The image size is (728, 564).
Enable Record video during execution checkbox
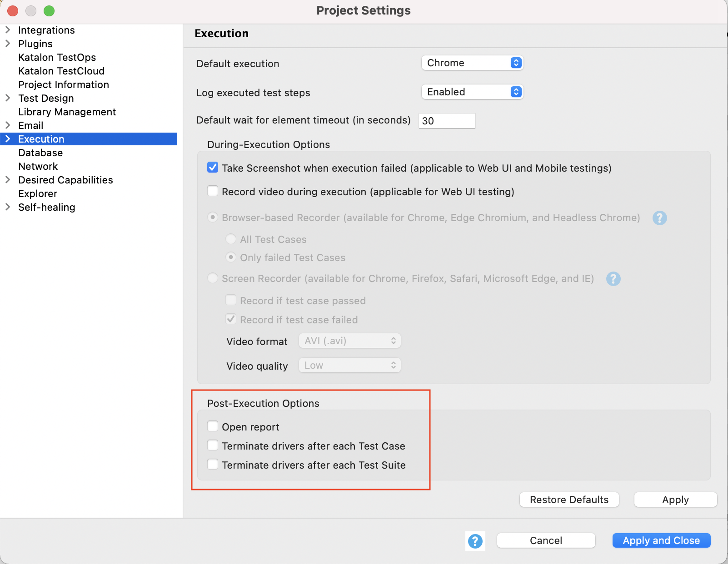213,191
